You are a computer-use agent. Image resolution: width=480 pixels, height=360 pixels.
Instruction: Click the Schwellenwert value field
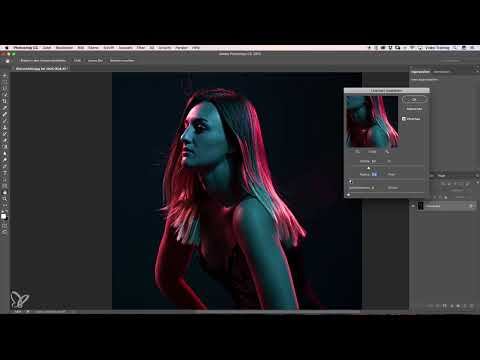coord(378,188)
